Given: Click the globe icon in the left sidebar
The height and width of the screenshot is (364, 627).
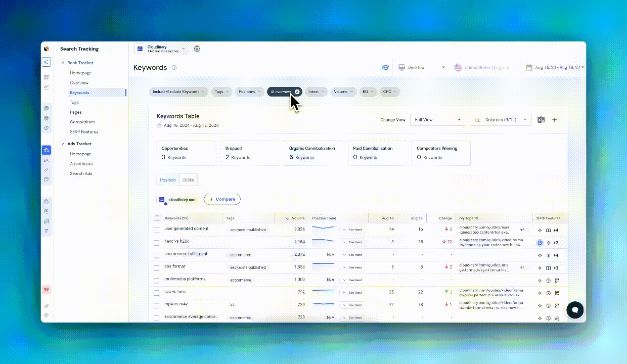Looking at the screenshot, I should (x=47, y=108).
